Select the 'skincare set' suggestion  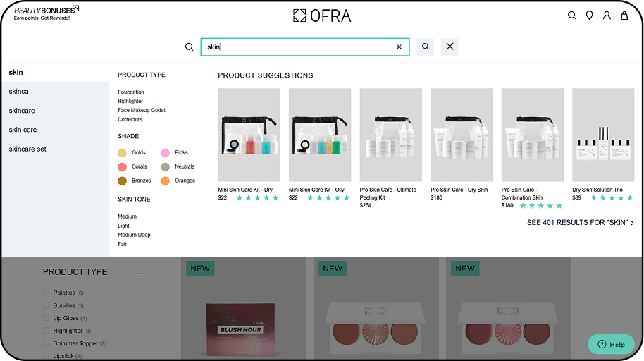click(27, 149)
